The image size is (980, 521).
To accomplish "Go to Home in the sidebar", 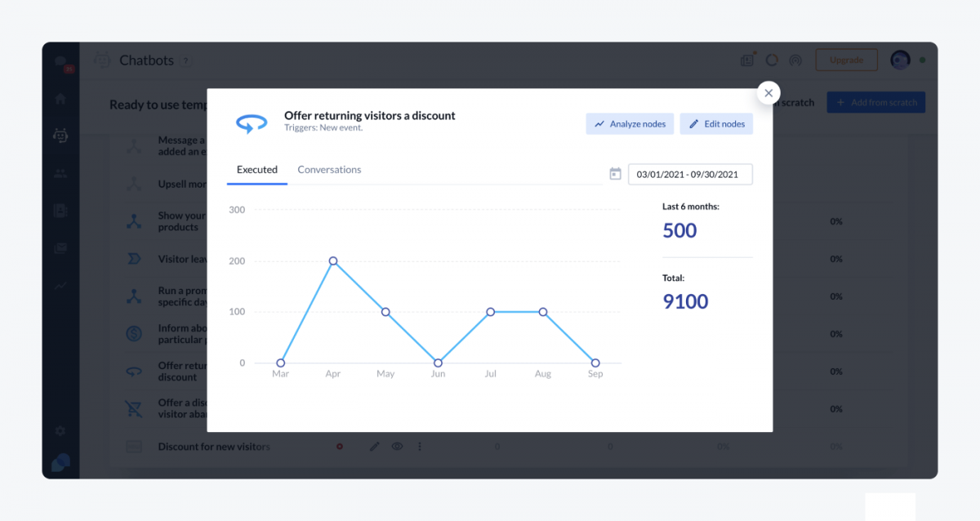I will [x=60, y=99].
